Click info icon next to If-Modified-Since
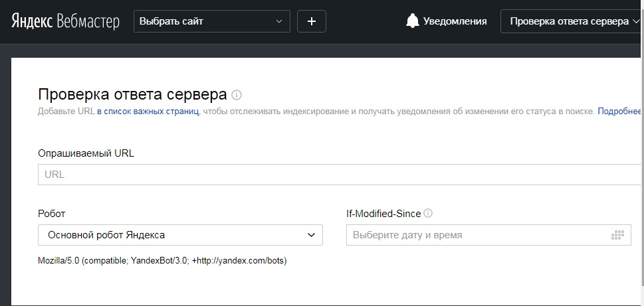 pyautogui.click(x=428, y=213)
